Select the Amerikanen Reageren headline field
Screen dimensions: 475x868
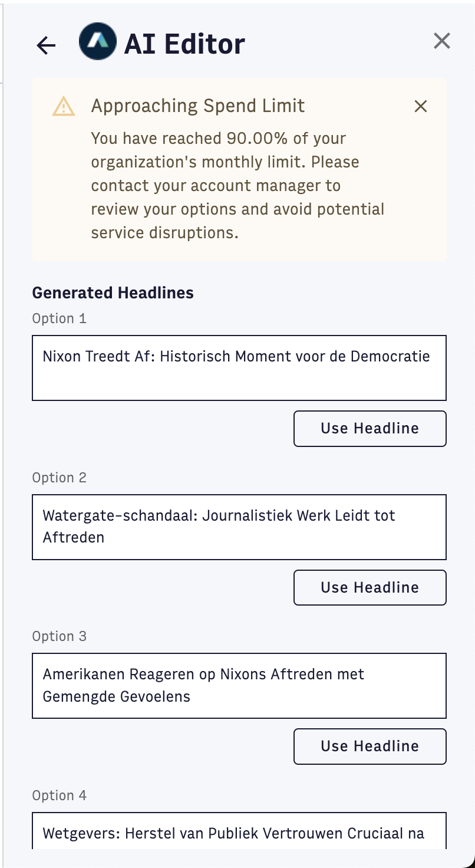(239, 686)
